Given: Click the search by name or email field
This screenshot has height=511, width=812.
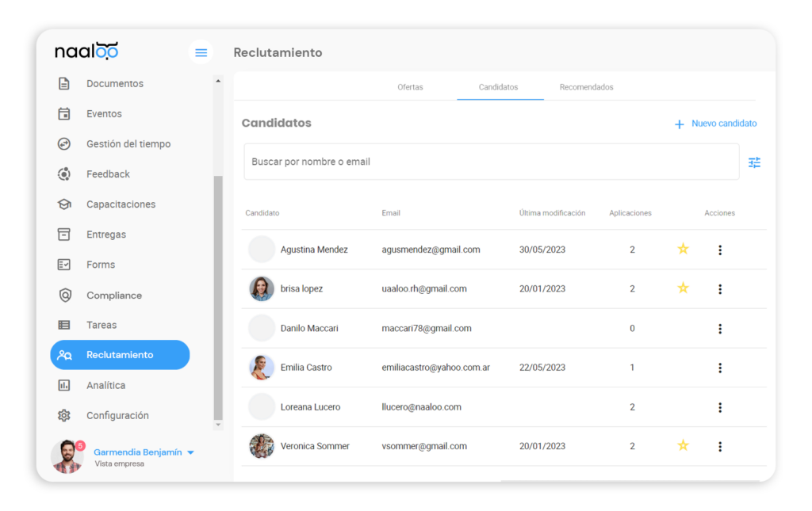Looking at the screenshot, I should tap(492, 162).
